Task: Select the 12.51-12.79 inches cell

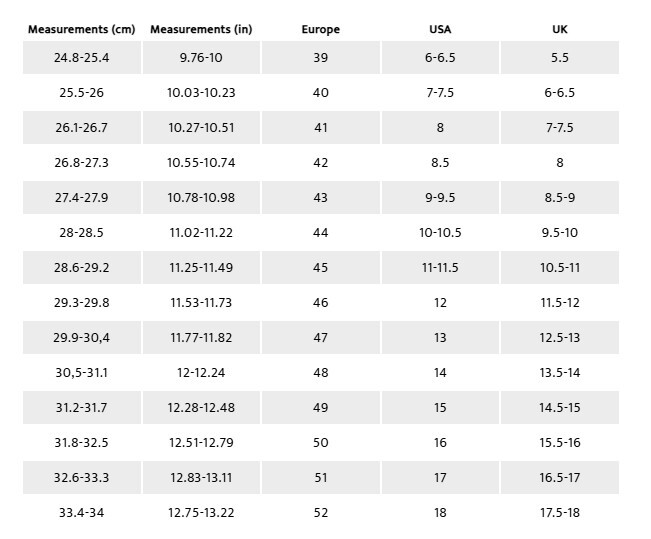Action: pos(201,443)
